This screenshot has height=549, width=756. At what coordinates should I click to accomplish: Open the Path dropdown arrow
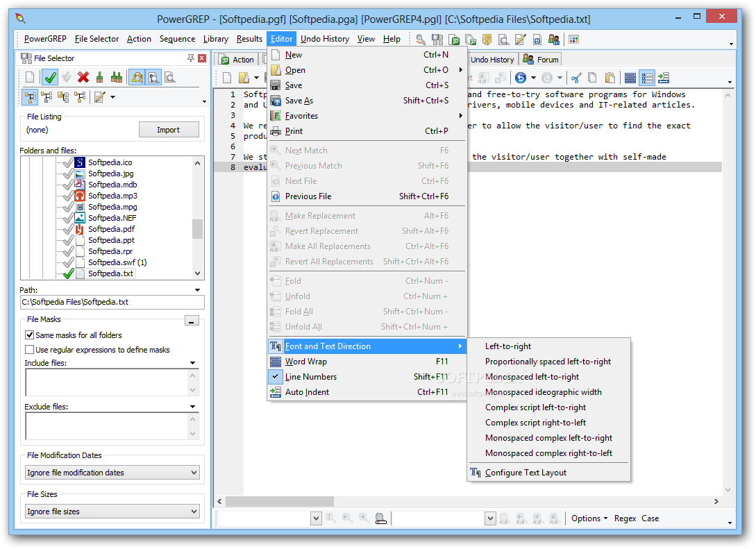pos(197,290)
